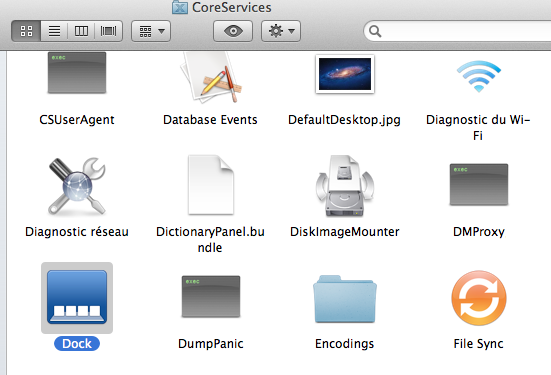Select the DictionaryPanel.bundle file icon
The width and height of the screenshot is (551, 375).
point(210,185)
